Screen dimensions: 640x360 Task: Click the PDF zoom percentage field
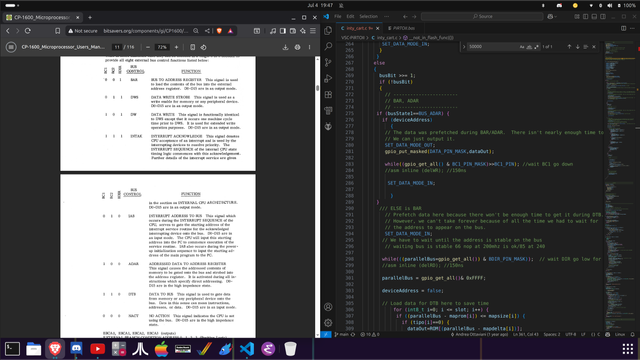click(162, 47)
